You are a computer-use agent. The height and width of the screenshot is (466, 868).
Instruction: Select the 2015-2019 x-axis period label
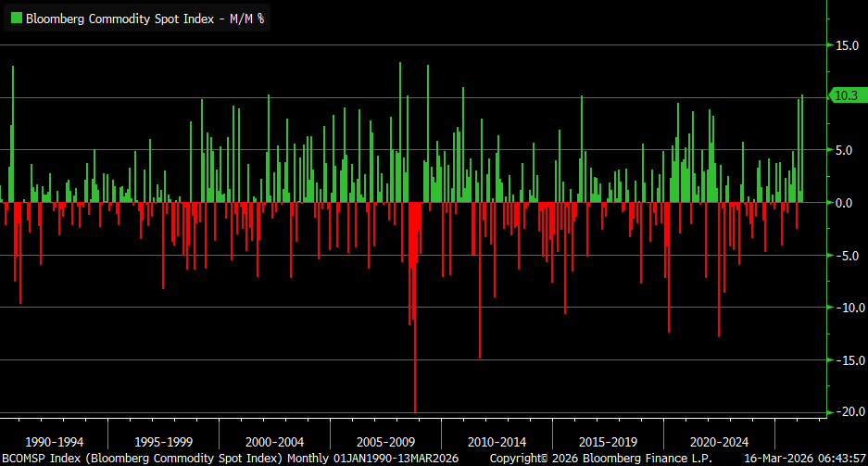click(609, 442)
